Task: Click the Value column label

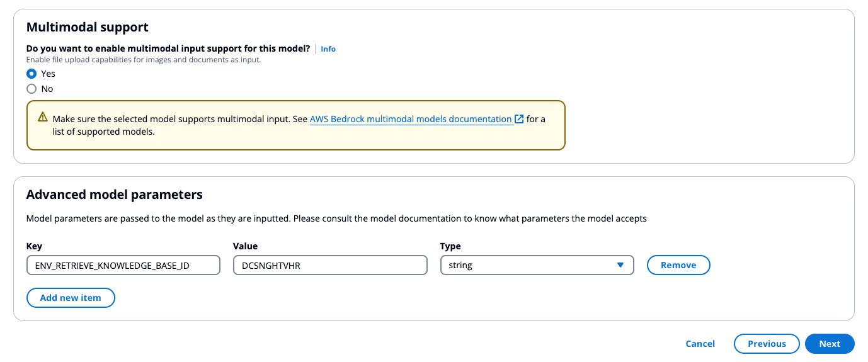Action: 246,246
